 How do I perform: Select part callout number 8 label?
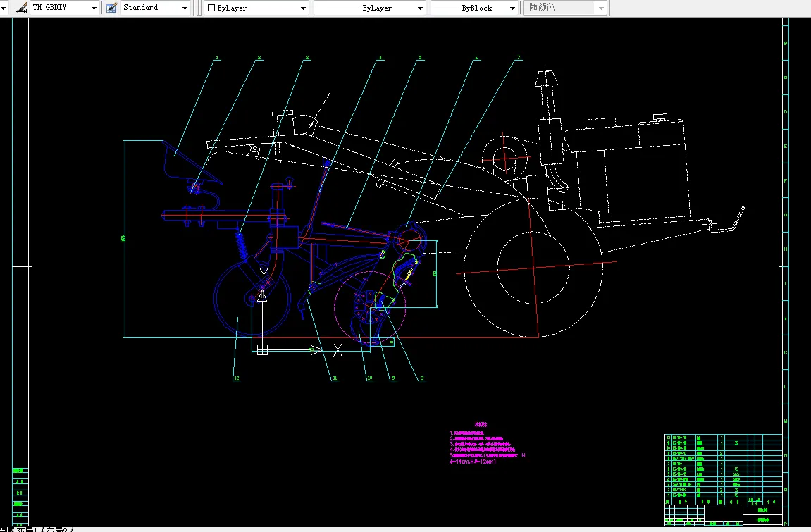[x=422, y=378]
